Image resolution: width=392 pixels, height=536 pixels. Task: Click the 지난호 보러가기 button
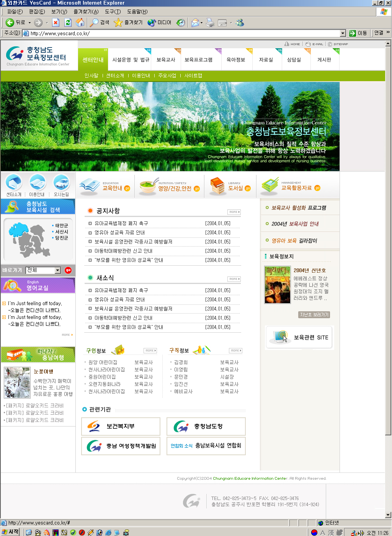pyautogui.click(x=314, y=315)
